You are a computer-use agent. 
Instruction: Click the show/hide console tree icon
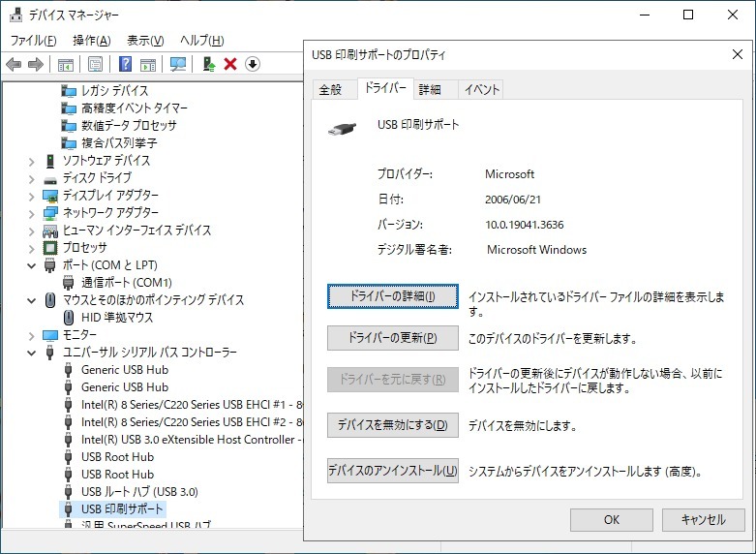(x=66, y=64)
